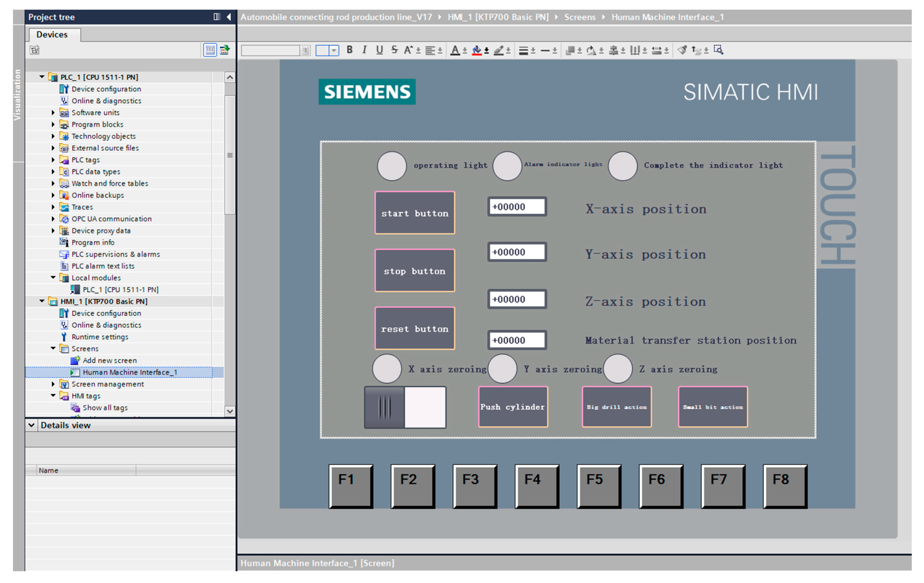Open Human Machine Interface_1 screen item
This screenshot has width=924, height=583.
point(130,372)
